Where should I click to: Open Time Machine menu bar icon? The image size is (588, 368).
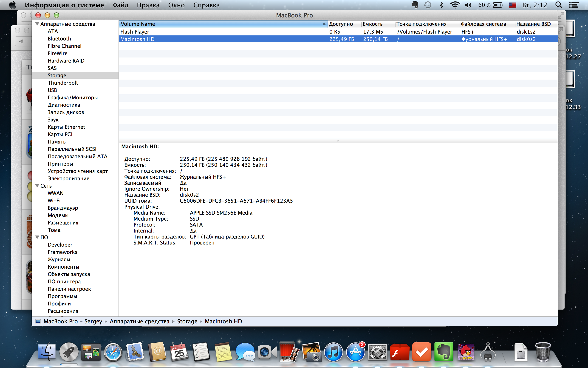428,5
